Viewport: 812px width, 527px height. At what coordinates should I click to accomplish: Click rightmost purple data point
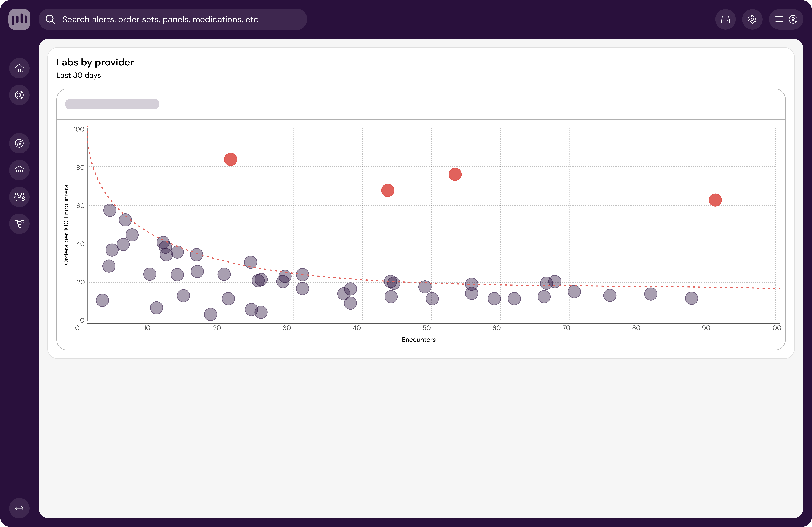(x=692, y=298)
